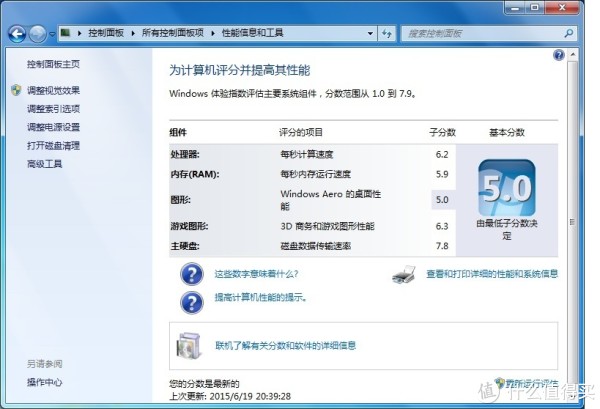Select the 主硬盘 row label
The width and height of the screenshot is (600, 409).
point(185,246)
